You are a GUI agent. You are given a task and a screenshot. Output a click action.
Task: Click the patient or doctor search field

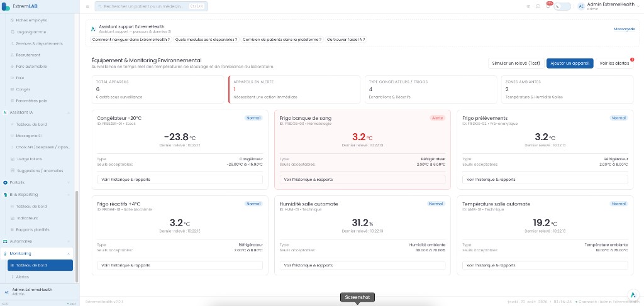[x=151, y=6]
